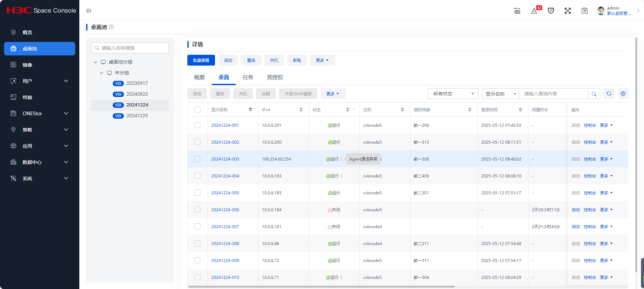644x289 pixels.
Task: Toggle fullscreen with the expand icon
Action: pyautogui.click(x=568, y=11)
